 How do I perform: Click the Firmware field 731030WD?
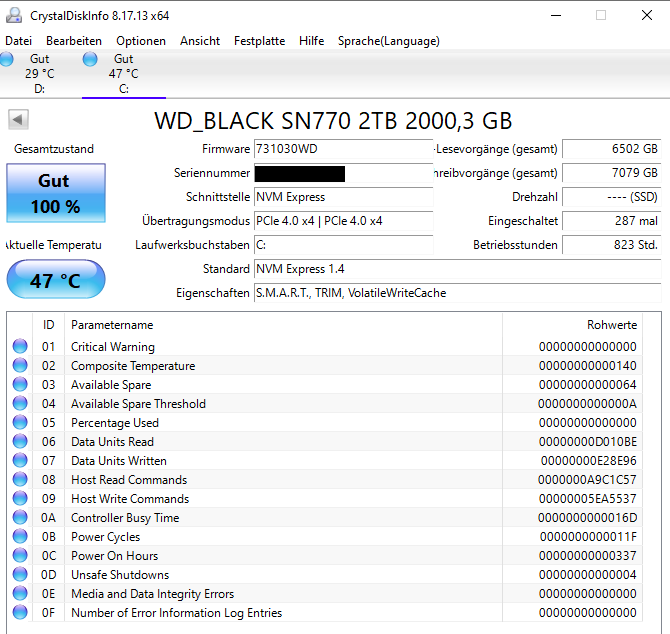point(344,149)
